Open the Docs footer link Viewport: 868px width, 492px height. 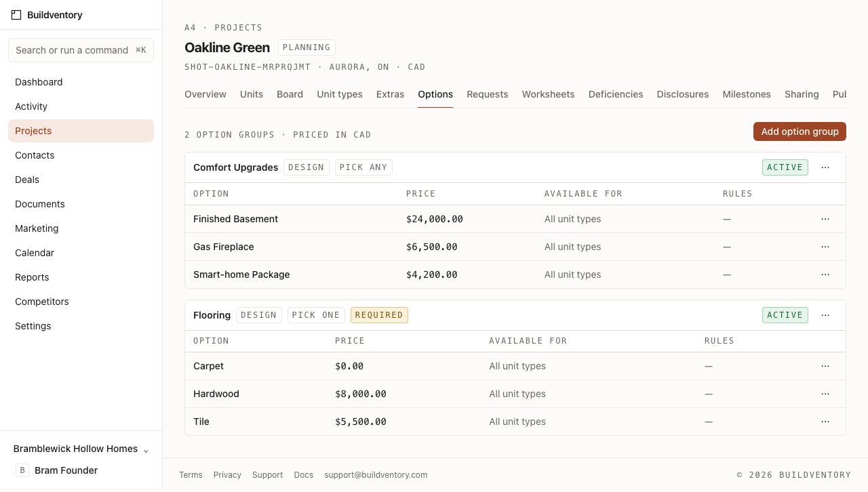pos(303,475)
